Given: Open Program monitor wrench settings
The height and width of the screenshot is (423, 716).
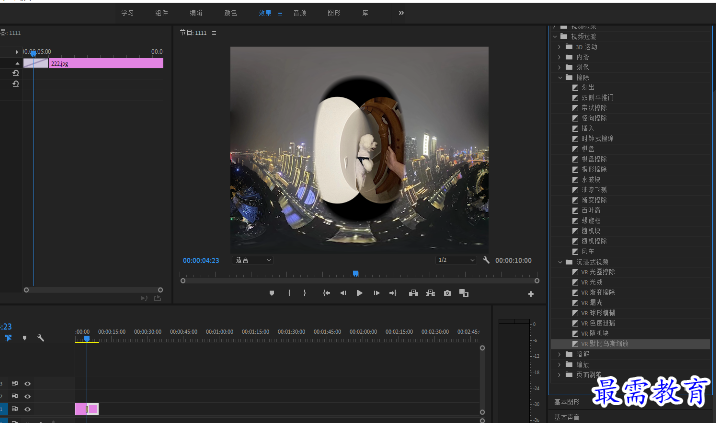Looking at the screenshot, I should pyautogui.click(x=486, y=260).
